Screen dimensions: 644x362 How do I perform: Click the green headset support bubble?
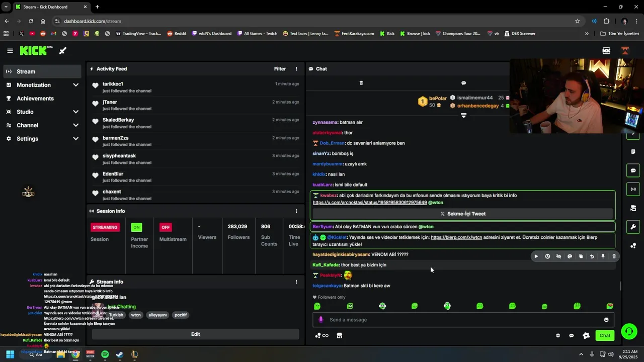(629, 331)
